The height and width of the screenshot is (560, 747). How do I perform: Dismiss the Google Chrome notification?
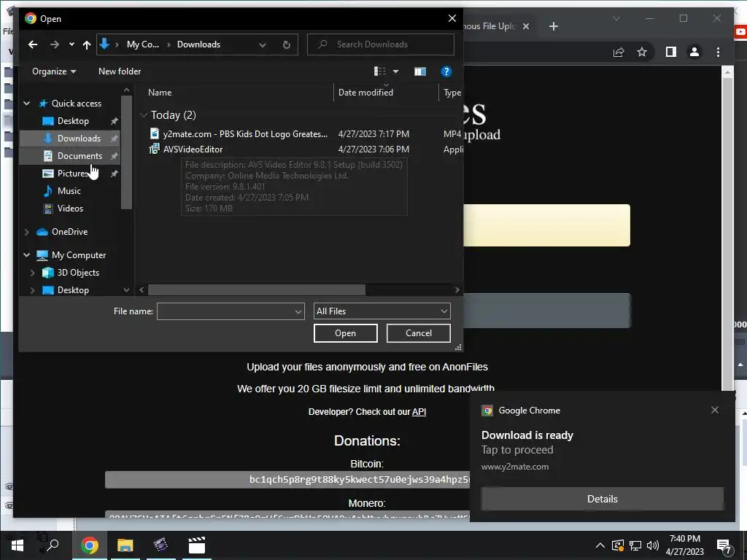[x=715, y=410]
